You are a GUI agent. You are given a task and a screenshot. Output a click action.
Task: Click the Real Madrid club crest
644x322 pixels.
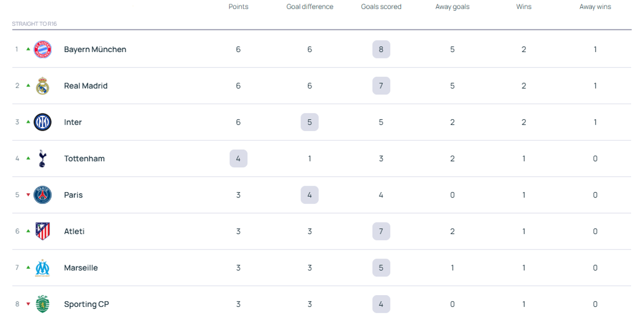[x=42, y=86]
